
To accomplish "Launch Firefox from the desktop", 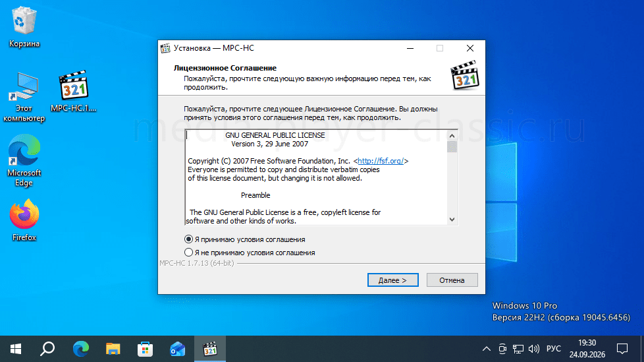I will point(24,220).
